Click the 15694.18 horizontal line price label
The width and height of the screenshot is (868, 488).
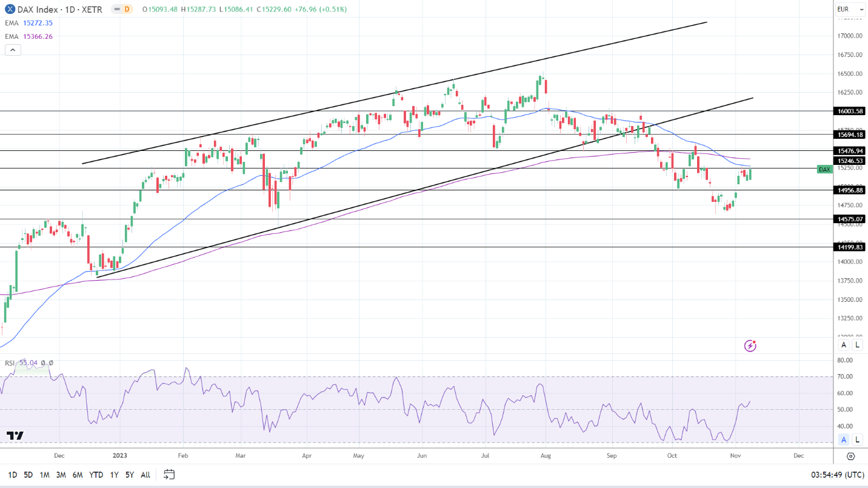point(850,135)
